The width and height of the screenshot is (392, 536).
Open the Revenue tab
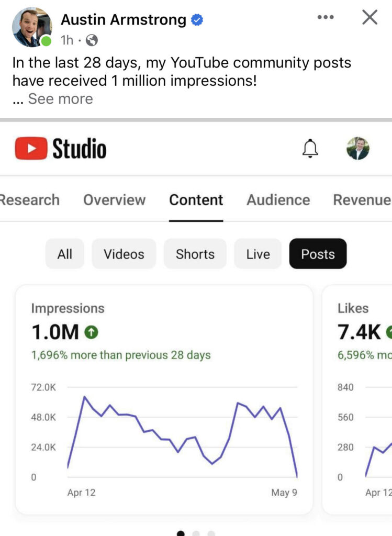click(362, 200)
